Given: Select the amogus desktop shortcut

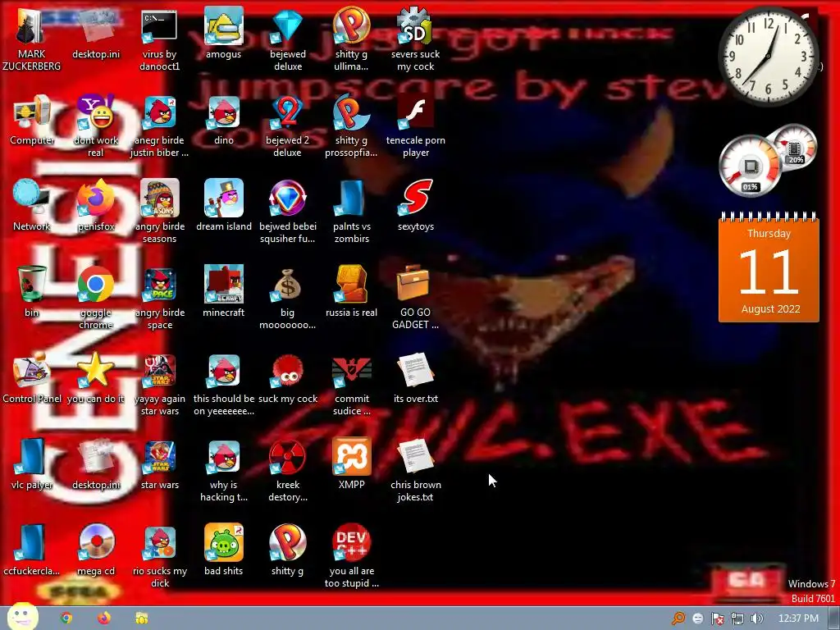Looking at the screenshot, I should pos(223,33).
